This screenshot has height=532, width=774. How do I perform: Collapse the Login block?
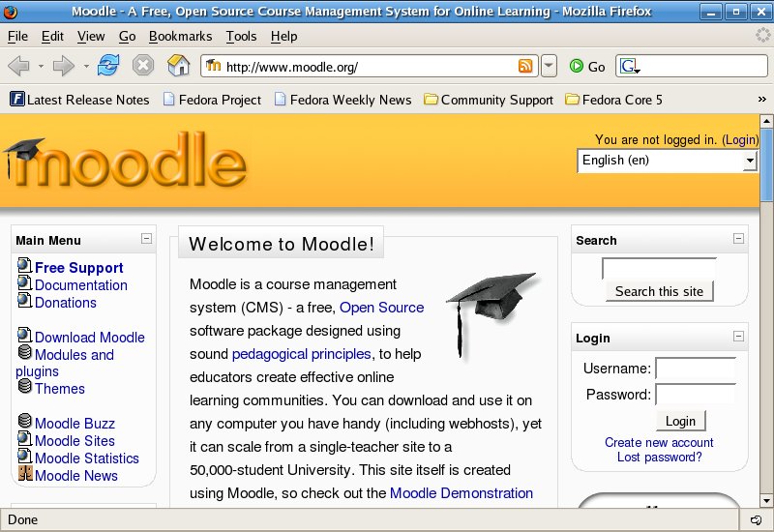[738, 337]
